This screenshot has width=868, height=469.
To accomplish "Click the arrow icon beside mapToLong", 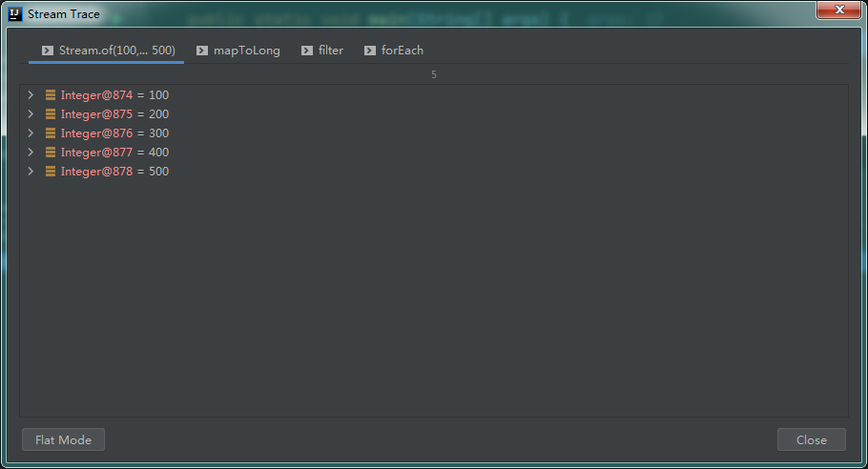I will (x=202, y=51).
